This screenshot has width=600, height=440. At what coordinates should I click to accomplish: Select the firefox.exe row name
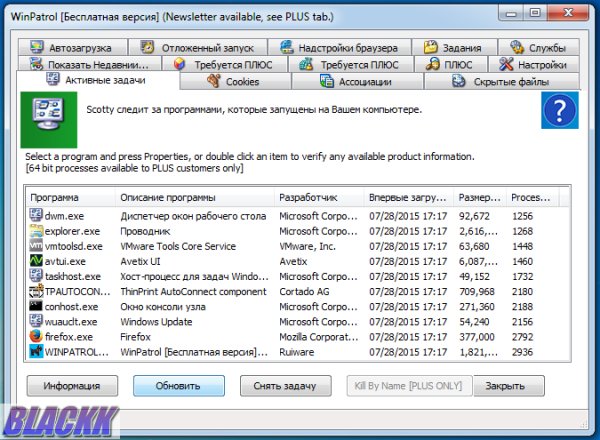[69, 337]
